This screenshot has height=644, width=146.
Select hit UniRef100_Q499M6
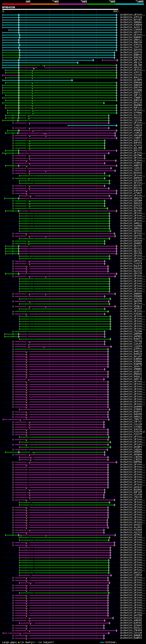(131, 407)
